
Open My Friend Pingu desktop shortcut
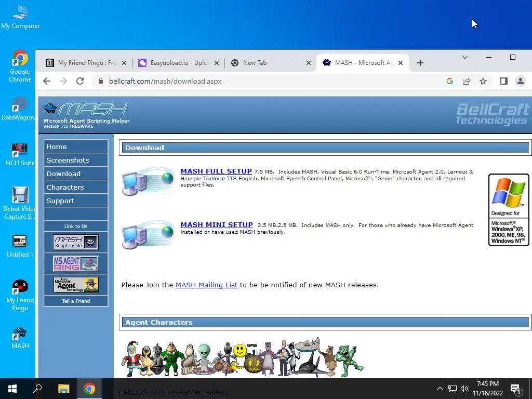pyautogui.click(x=20, y=295)
